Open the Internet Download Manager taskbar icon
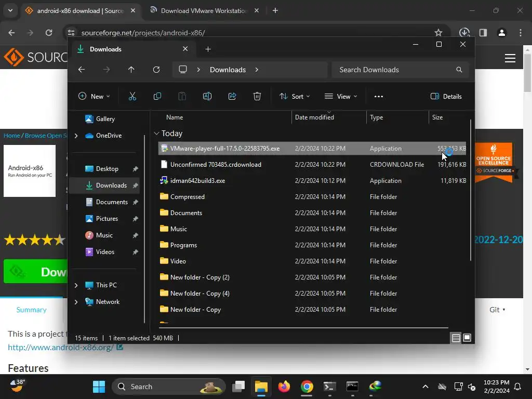Viewport: 532px width, 399px height. coord(375,387)
